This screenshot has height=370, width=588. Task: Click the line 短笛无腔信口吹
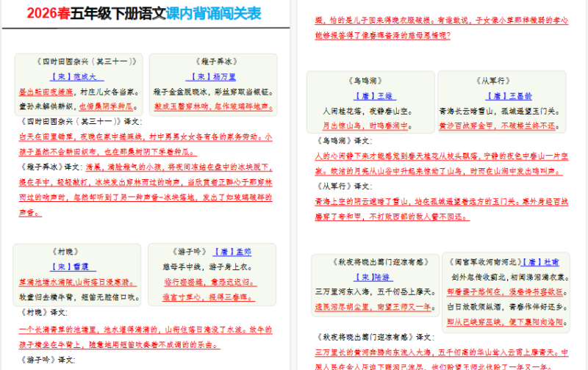[x=107, y=297]
